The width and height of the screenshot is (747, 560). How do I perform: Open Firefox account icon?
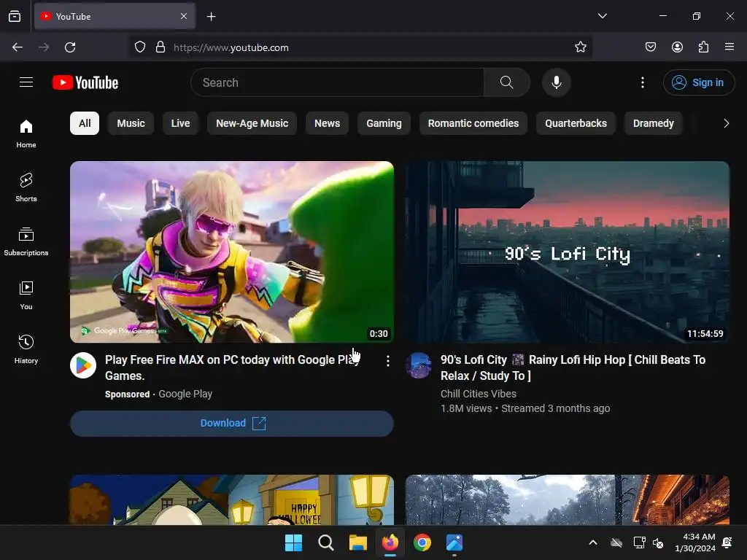point(677,47)
